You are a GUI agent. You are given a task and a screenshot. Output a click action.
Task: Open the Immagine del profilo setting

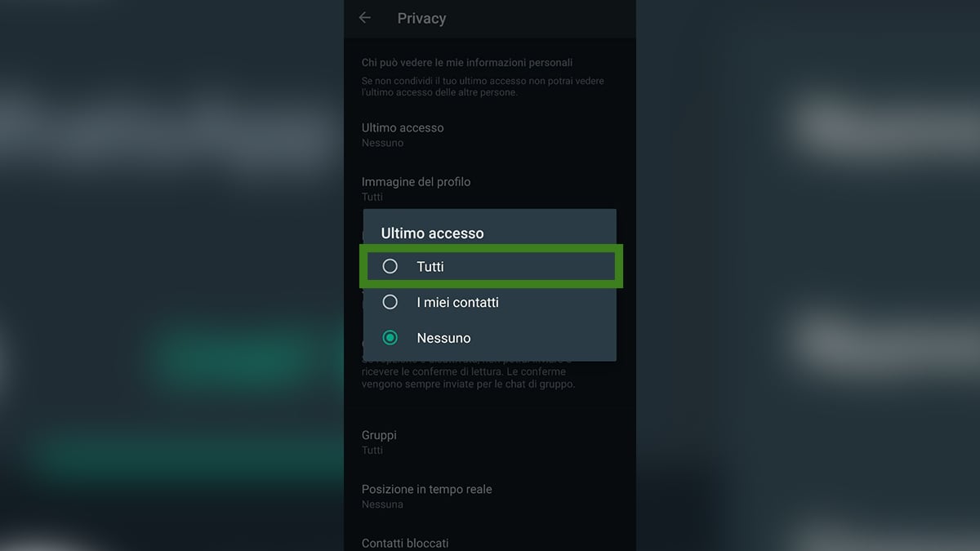pos(416,188)
